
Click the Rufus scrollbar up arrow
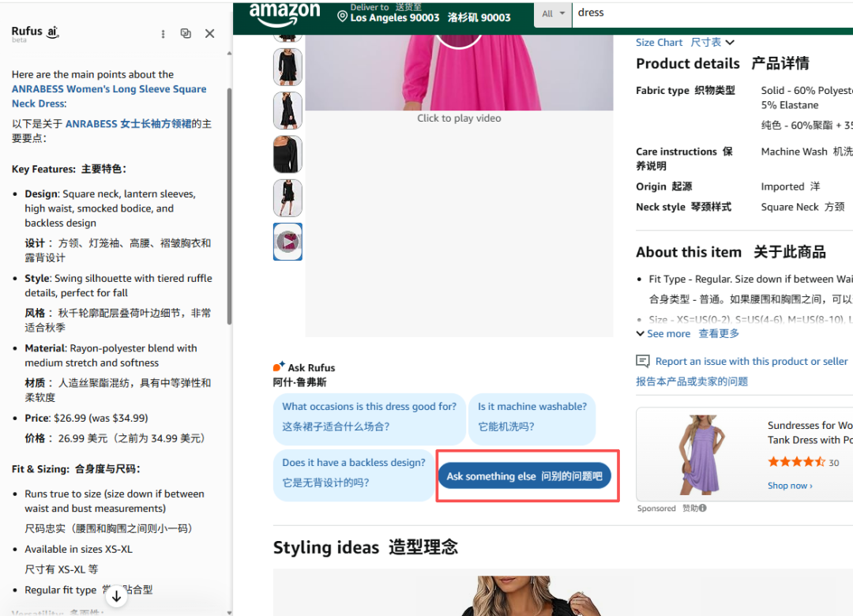coord(229,54)
